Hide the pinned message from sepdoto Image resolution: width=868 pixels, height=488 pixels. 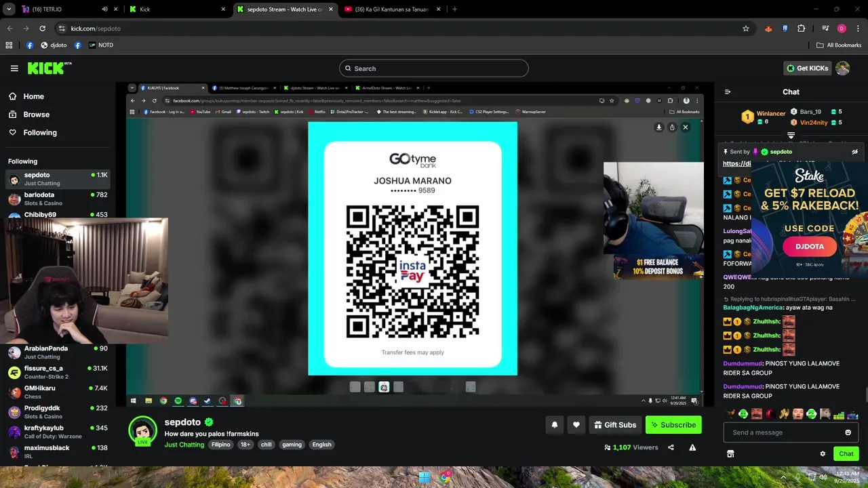click(854, 152)
